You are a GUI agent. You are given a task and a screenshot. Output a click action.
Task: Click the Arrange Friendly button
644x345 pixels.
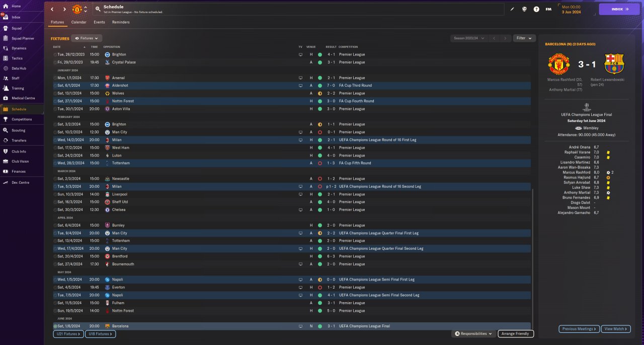click(x=516, y=333)
